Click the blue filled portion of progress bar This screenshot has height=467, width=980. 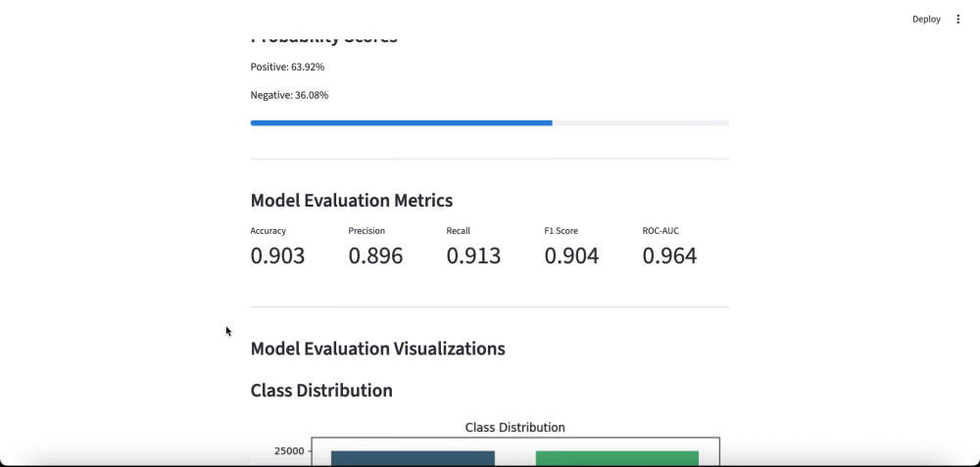(x=401, y=123)
